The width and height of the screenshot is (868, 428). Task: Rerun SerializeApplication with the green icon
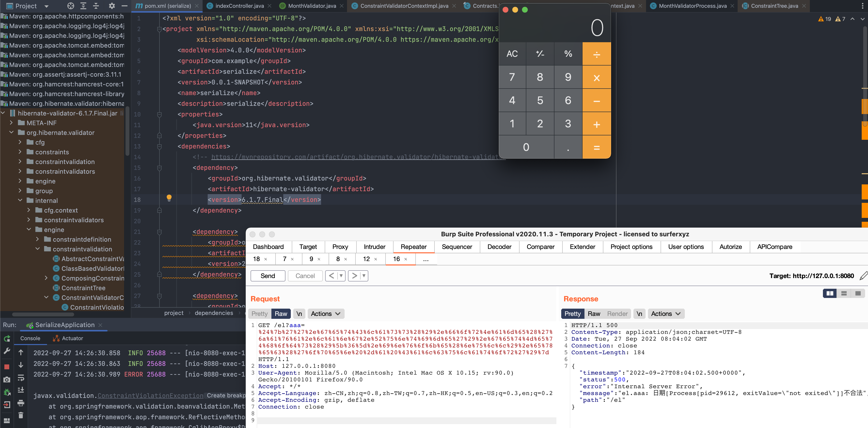[x=7, y=339]
